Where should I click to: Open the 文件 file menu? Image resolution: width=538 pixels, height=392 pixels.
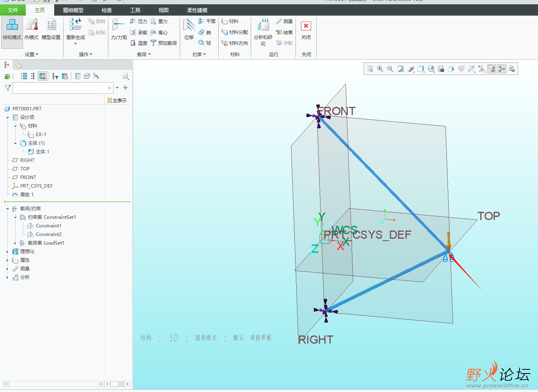pyautogui.click(x=13, y=10)
